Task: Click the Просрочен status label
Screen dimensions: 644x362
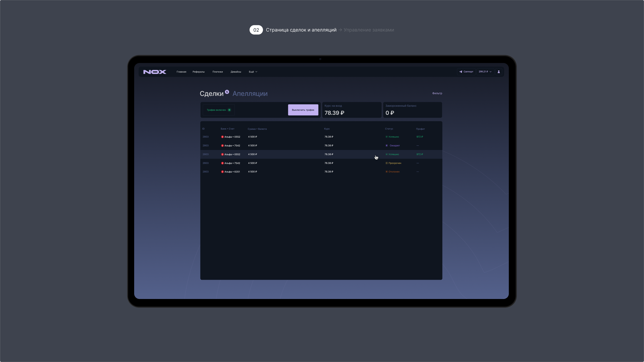Action: (395, 163)
